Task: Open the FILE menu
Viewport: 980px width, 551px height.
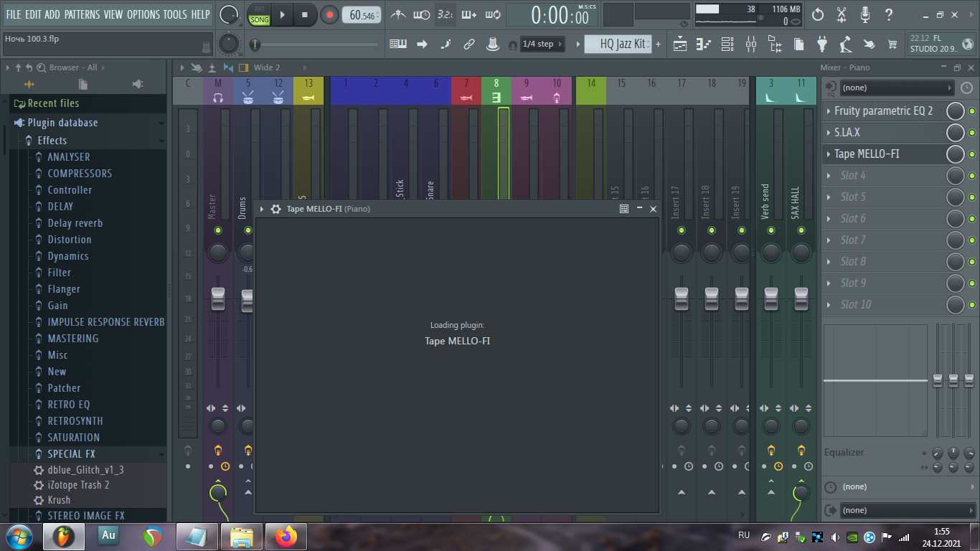Action: (14, 14)
